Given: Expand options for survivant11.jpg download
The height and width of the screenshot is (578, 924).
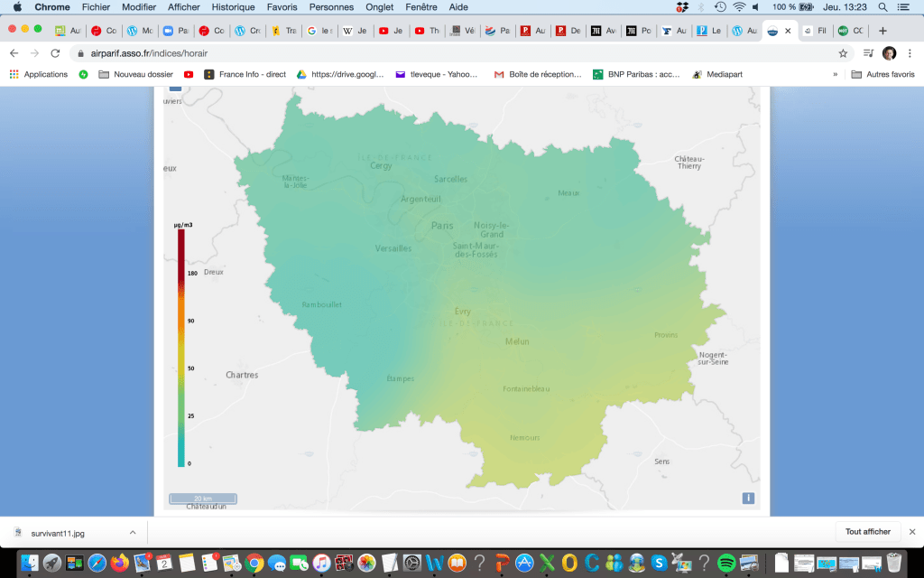Looking at the screenshot, I should pos(133,532).
